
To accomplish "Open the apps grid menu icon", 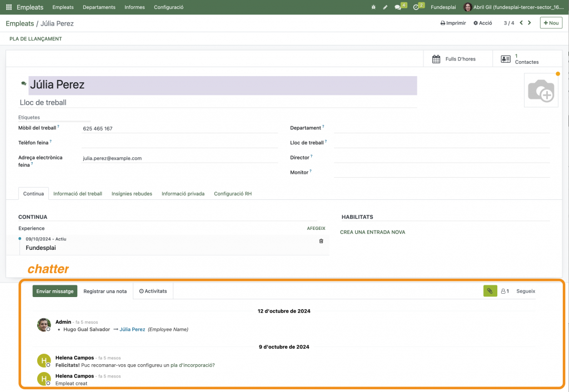I will 9,7.
